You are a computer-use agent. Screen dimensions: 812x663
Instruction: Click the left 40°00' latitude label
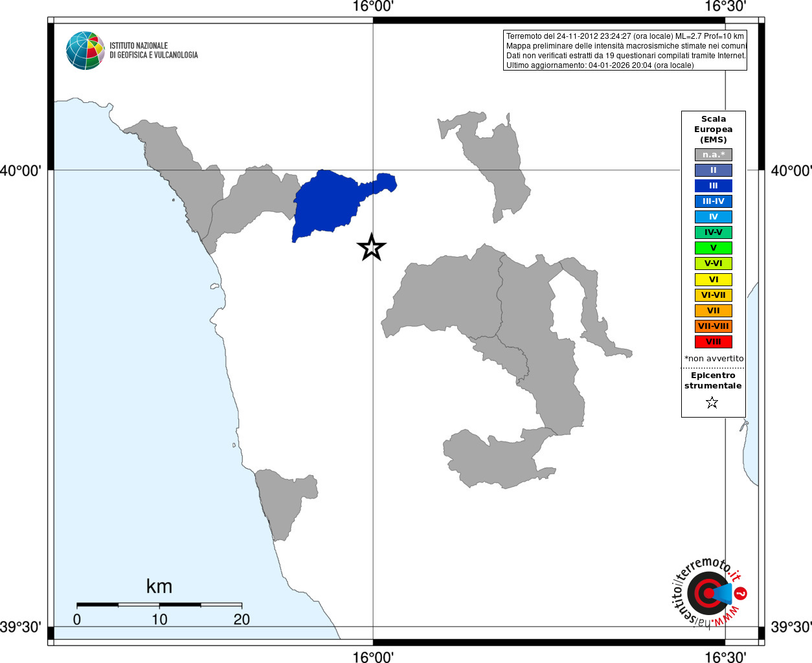pos(21,171)
